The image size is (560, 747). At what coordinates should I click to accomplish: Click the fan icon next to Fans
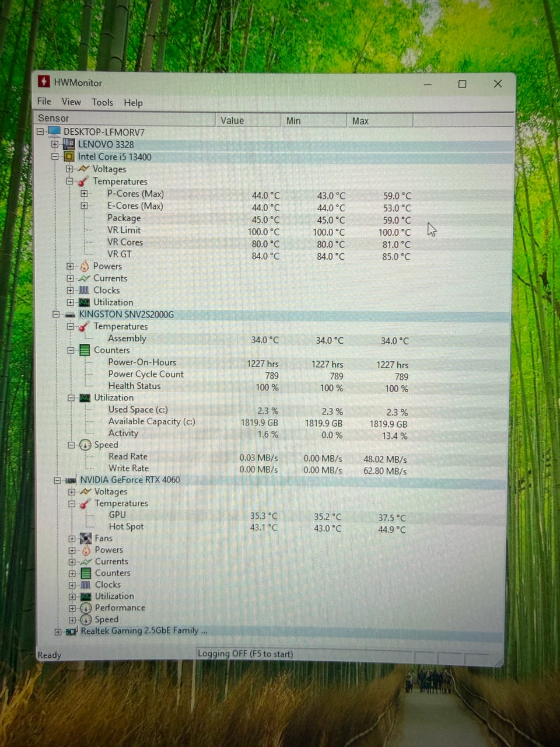pyautogui.click(x=86, y=538)
